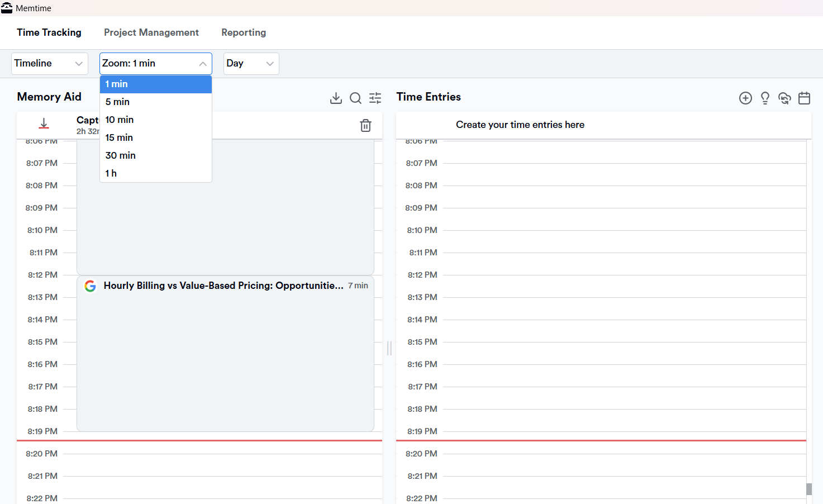Screen dimensions: 823x504
Task: Click the 7 min duration label
Action: (x=358, y=286)
